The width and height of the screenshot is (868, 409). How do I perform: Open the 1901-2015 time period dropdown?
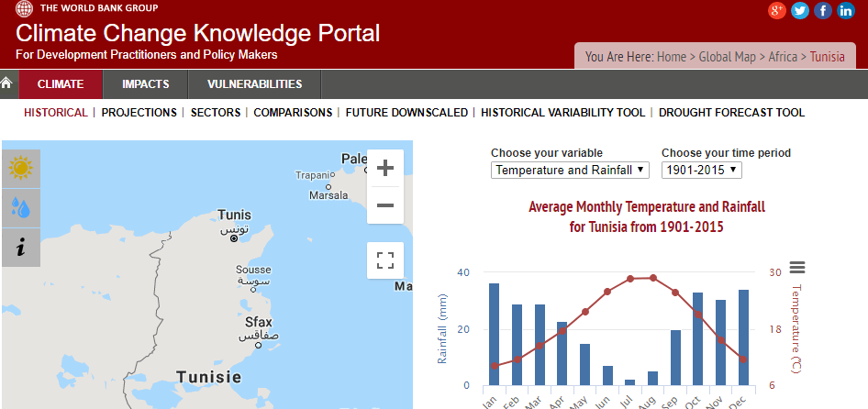(701, 170)
